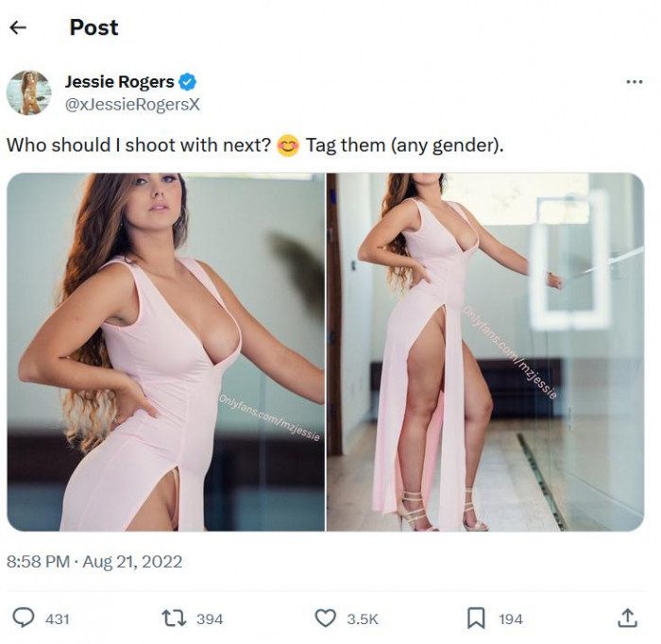Click the 194 bookmarks count
This screenshot has width=661, height=644.
pyautogui.click(x=511, y=619)
